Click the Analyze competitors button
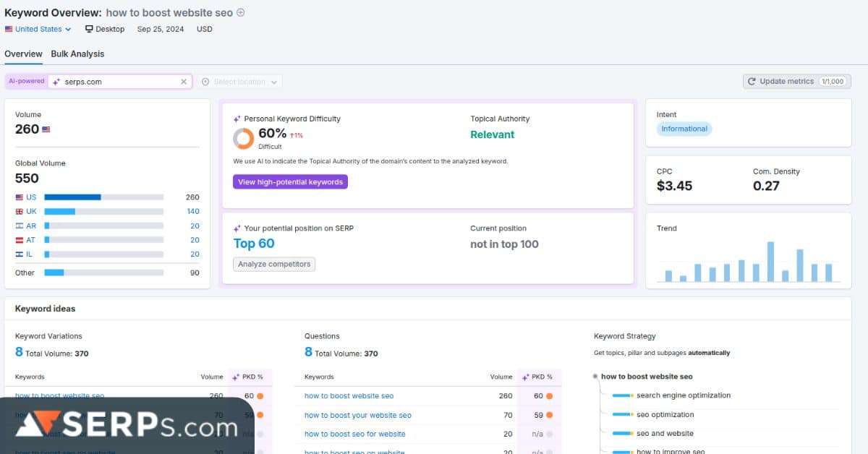Image resolution: width=868 pixels, height=454 pixels. pyautogui.click(x=274, y=265)
